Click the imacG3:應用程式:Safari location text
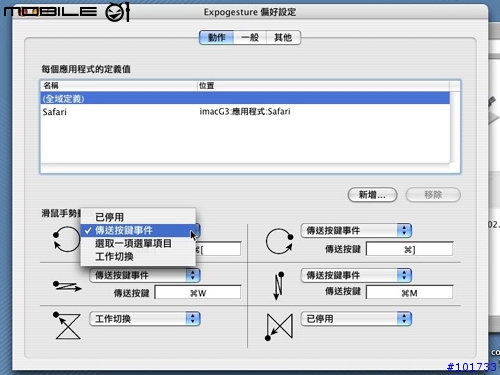This screenshot has width=500, height=375. point(245,111)
